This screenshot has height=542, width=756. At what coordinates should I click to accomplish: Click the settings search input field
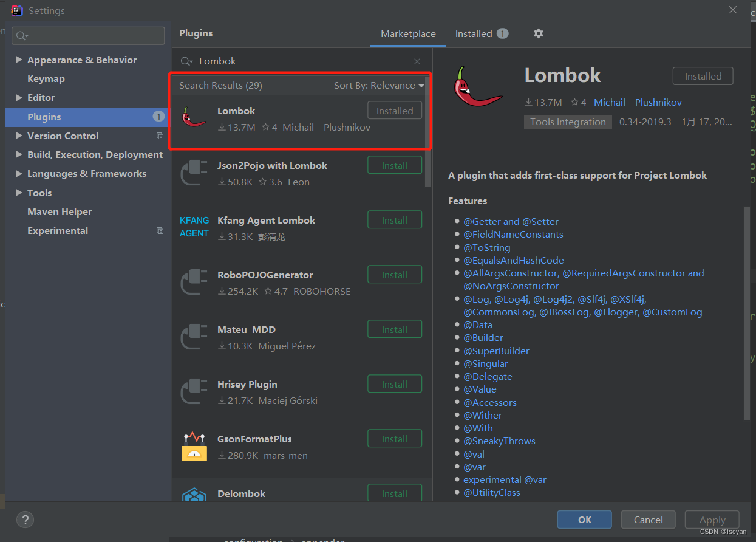[x=89, y=36]
